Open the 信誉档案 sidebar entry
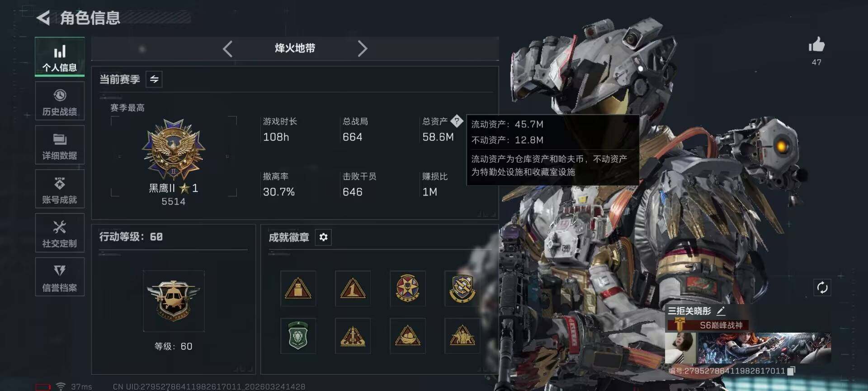868x391 pixels. [60, 277]
